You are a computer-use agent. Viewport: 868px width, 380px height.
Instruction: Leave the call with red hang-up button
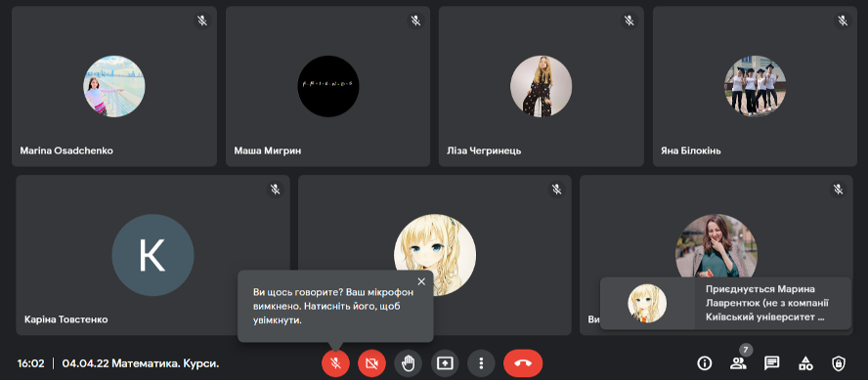[523, 363]
